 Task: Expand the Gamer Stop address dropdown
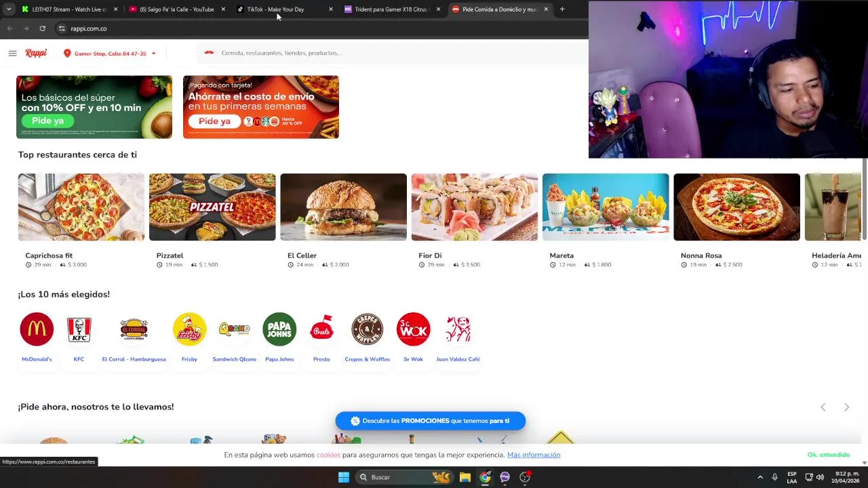[153, 54]
